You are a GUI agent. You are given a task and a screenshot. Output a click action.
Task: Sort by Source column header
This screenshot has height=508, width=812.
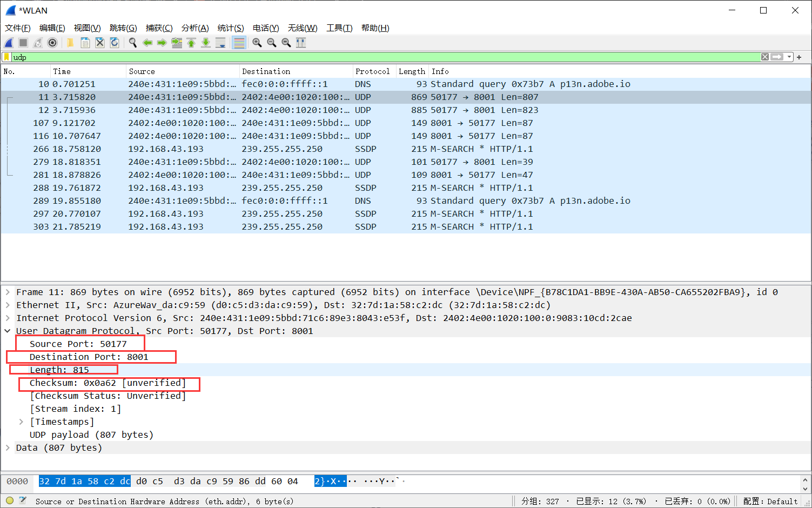tap(183, 71)
